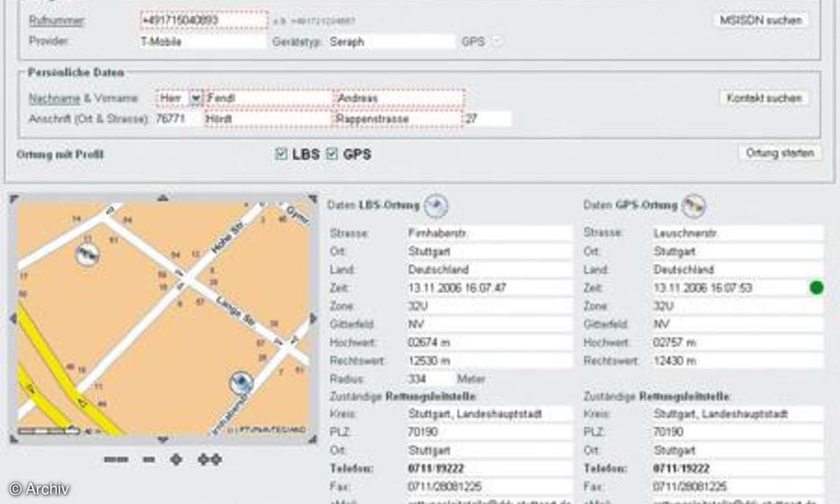Open the Nachname link
Screen dimensions: 840x504
coord(55,98)
